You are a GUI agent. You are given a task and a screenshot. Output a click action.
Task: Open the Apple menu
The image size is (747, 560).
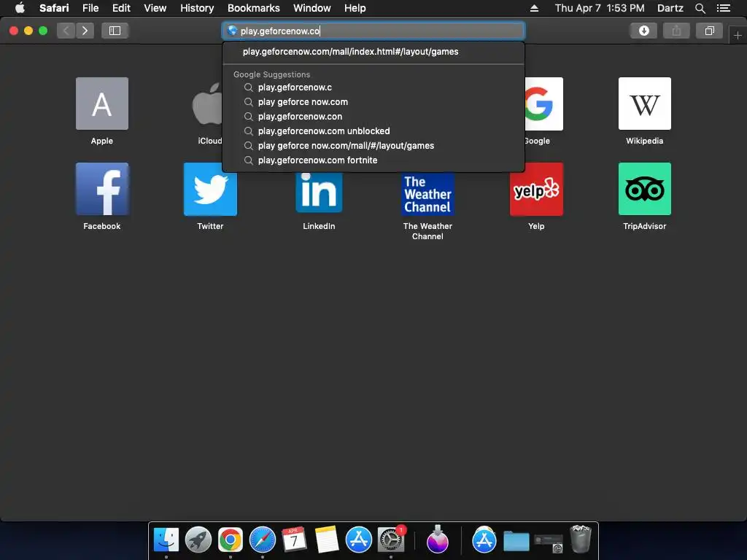point(20,8)
